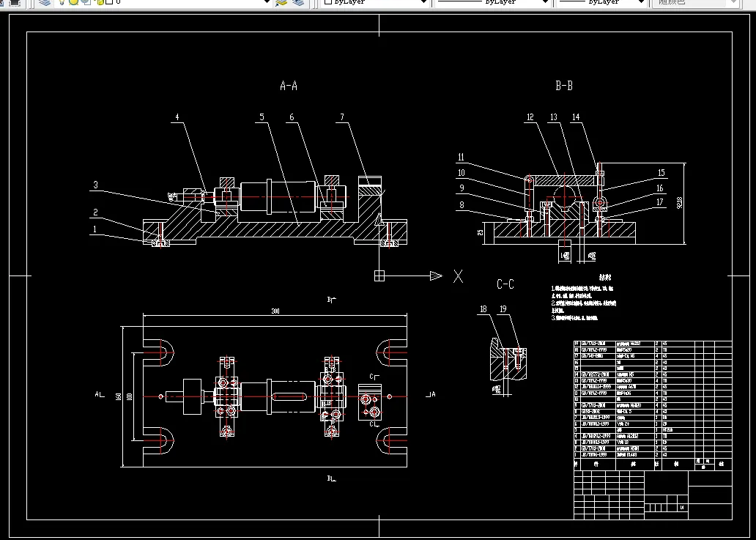This screenshot has height=540, width=756.
Task: Toggle layer 0 on/off lightbulb icon
Action: click(62, 2)
